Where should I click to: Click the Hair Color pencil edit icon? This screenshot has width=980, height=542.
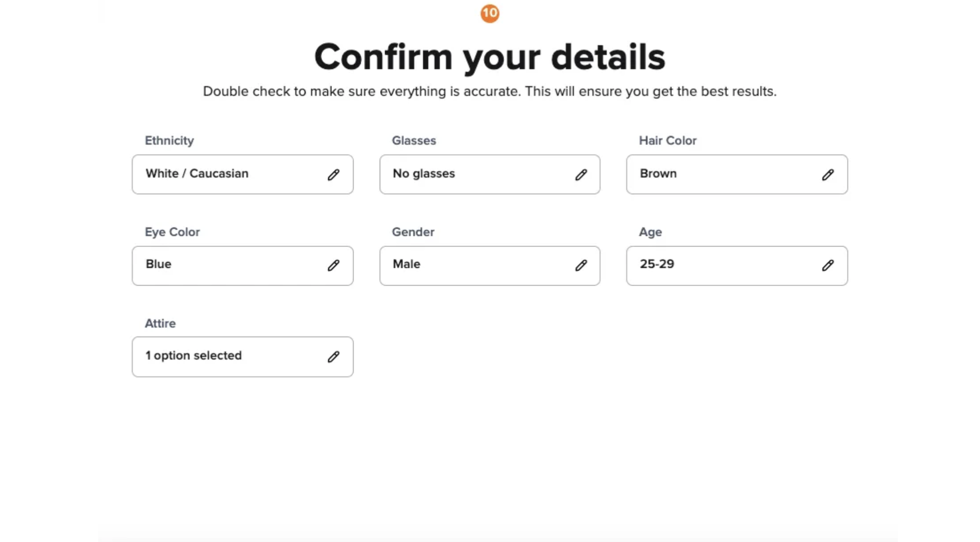click(x=828, y=175)
